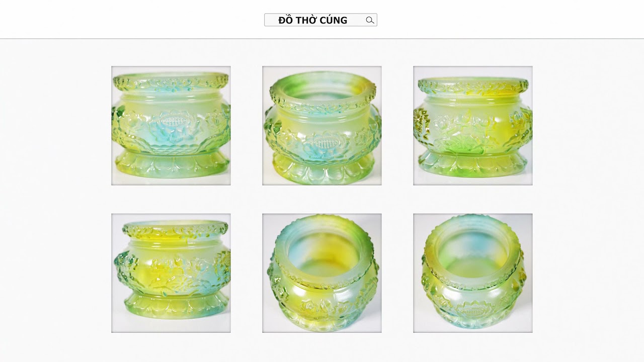Submit search using the magnifier button
Screen dimensions: 644x362
coord(370,20)
